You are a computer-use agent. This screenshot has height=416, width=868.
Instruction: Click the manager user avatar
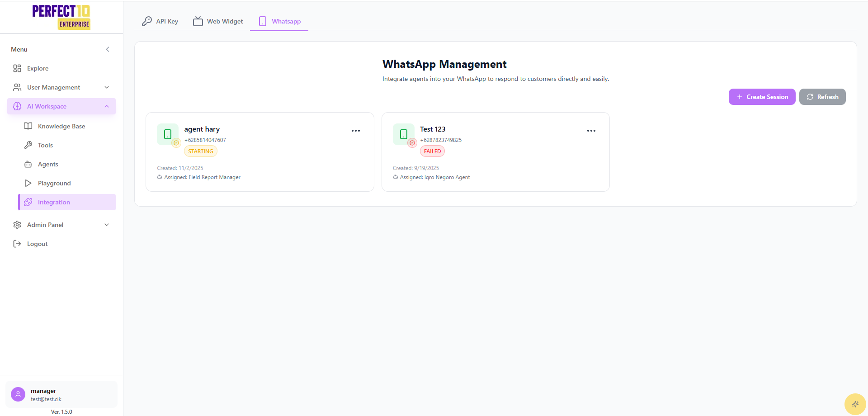click(18, 394)
